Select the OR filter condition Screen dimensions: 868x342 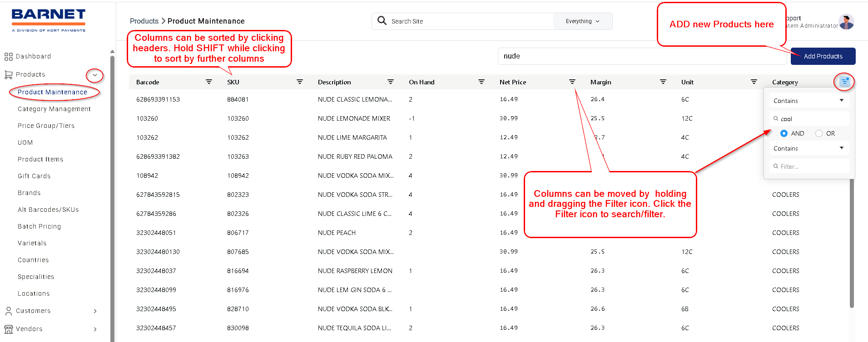819,133
